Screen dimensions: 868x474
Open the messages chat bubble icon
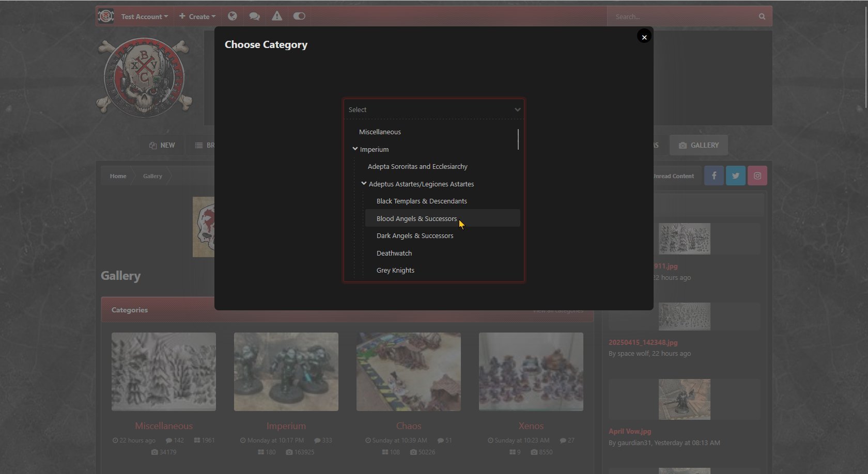tap(254, 16)
